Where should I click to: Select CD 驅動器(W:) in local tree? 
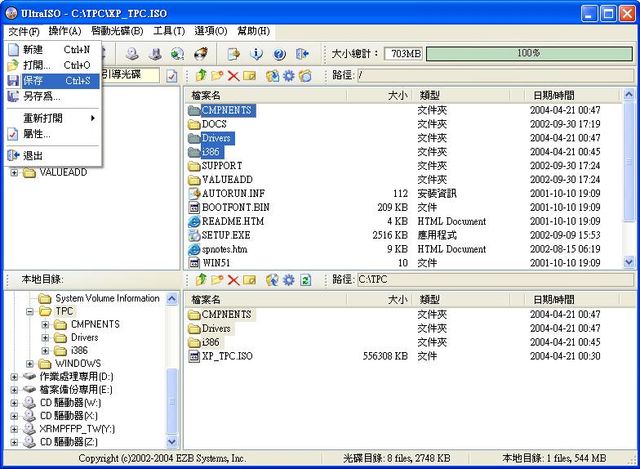point(71,403)
